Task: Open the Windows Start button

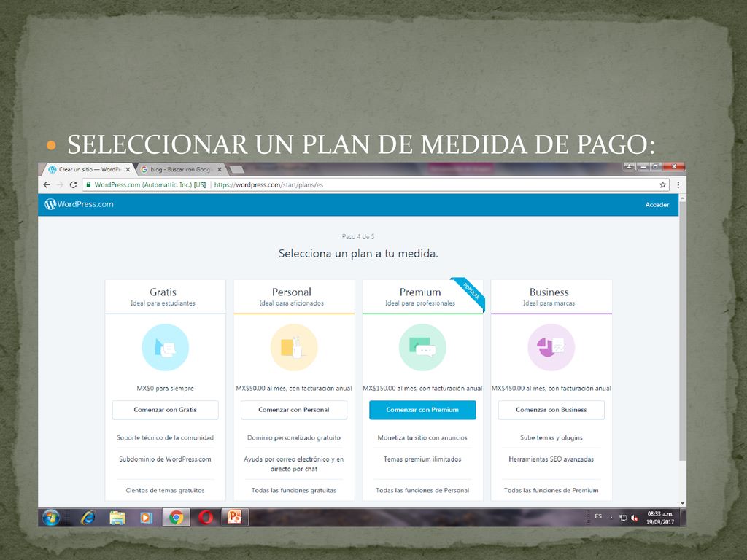Action: 51,518
